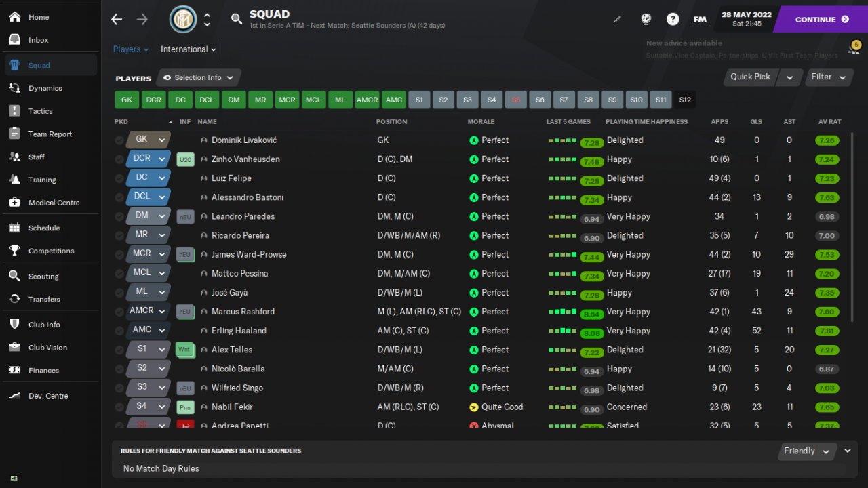Sort the table by the Morale column

(481, 122)
